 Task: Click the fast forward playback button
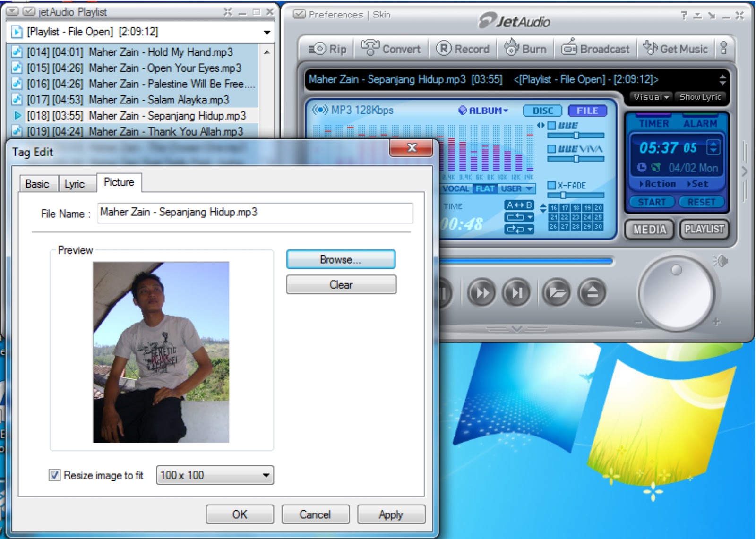tap(481, 293)
